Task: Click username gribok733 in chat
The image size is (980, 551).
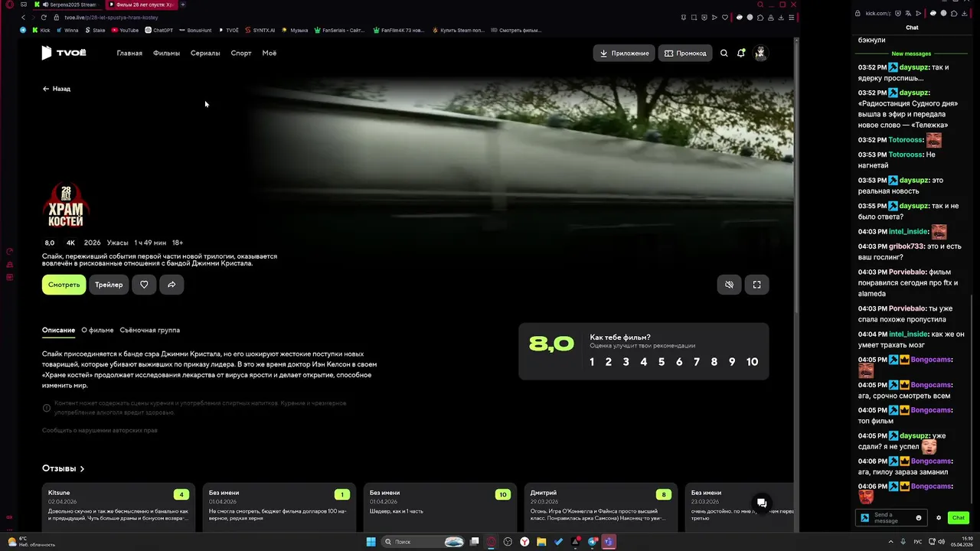Action: (906, 246)
